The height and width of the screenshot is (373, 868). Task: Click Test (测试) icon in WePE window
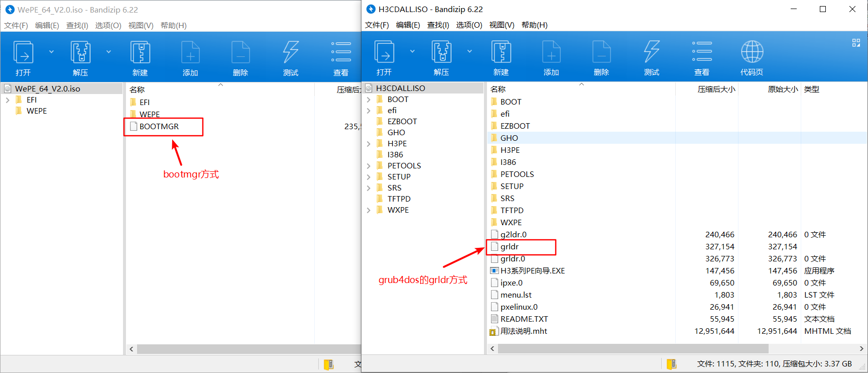click(x=291, y=53)
